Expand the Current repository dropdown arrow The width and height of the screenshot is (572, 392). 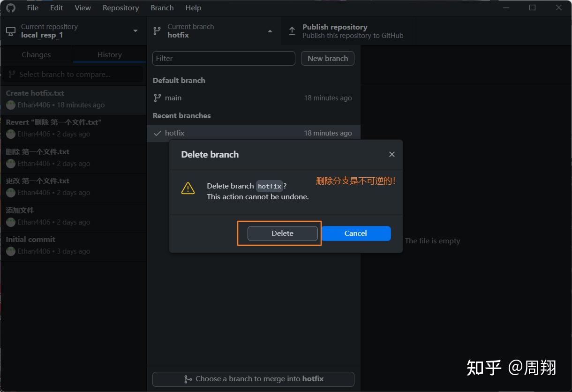tap(135, 31)
